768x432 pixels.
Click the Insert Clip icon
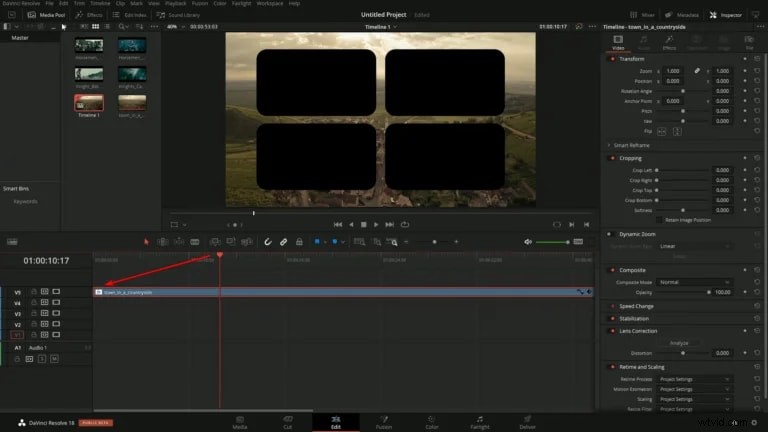pyautogui.click(x=215, y=242)
